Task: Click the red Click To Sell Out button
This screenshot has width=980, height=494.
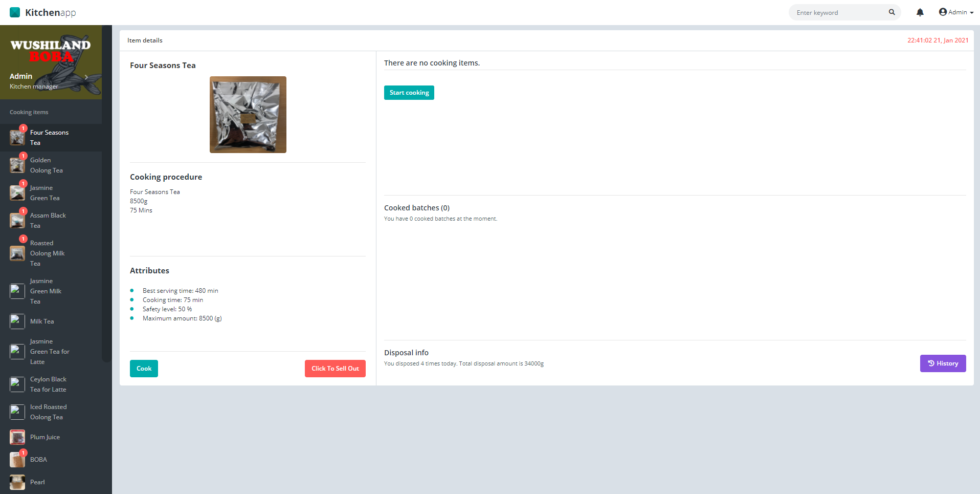Action: point(335,369)
